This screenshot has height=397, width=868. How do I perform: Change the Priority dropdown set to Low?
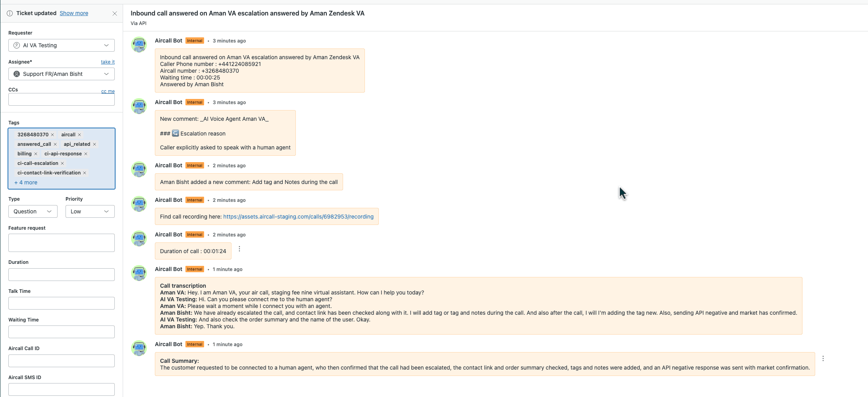pos(90,211)
